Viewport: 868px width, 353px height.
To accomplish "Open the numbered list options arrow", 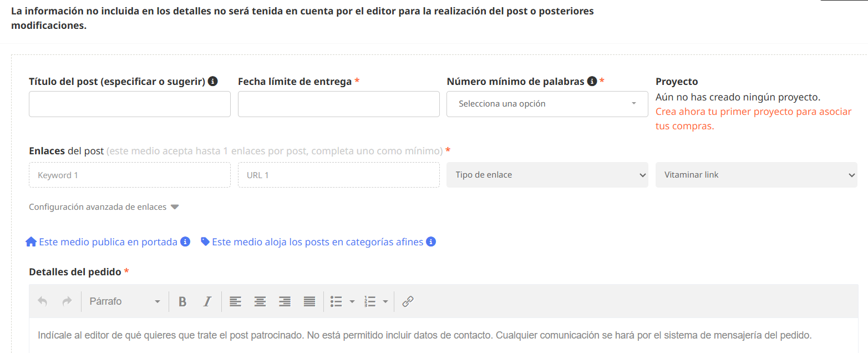I will tap(386, 301).
